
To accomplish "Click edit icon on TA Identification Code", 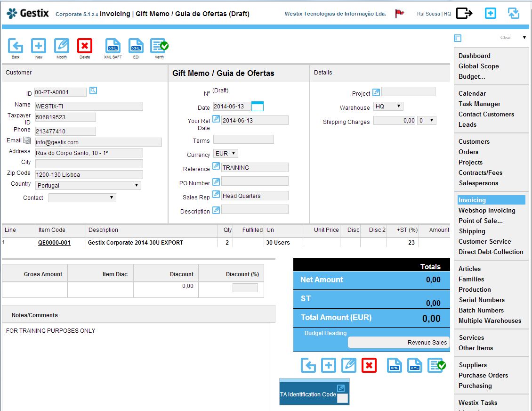I will pos(341,388).
